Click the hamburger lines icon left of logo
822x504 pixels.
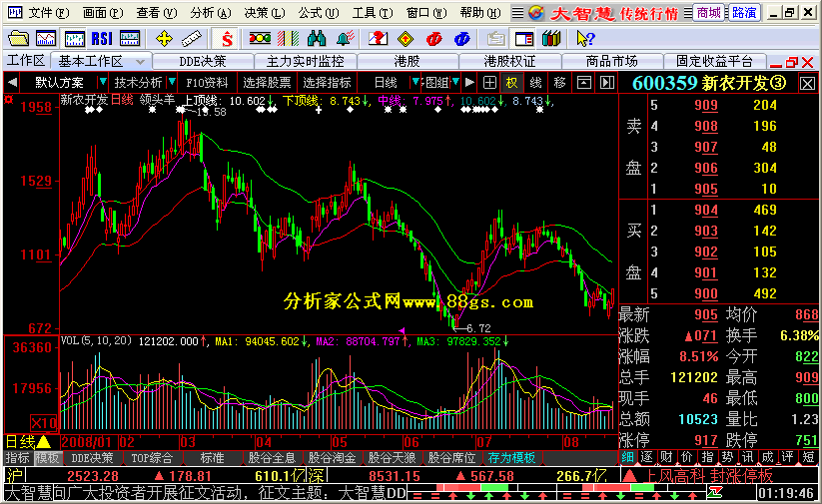517,13
